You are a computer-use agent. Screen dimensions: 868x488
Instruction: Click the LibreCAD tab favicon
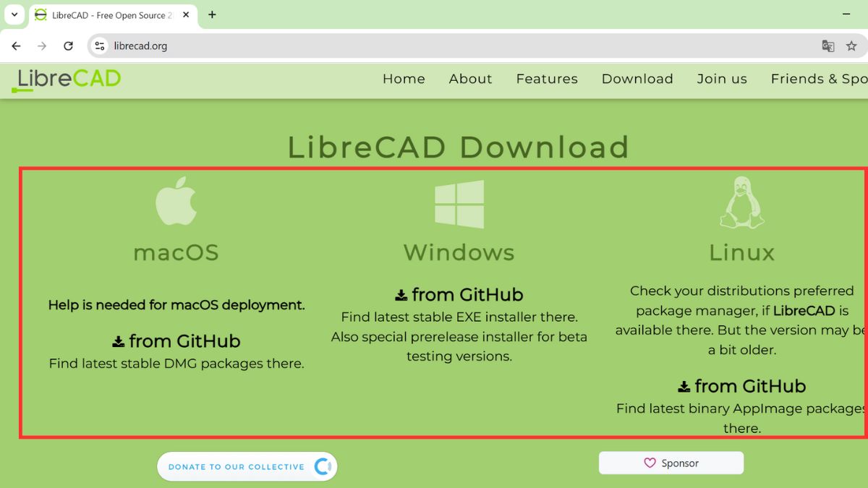click(x=41, y=15)
